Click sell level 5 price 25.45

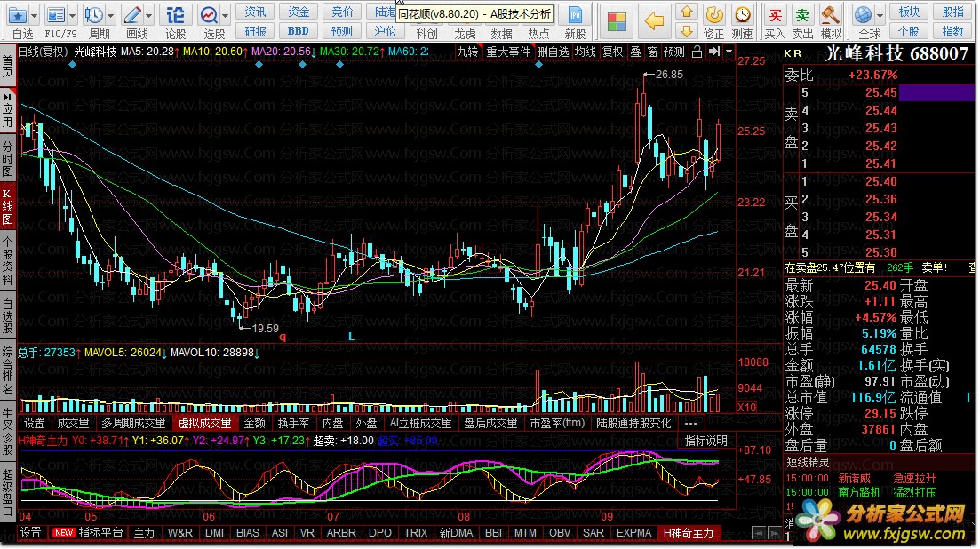[880, 93]
